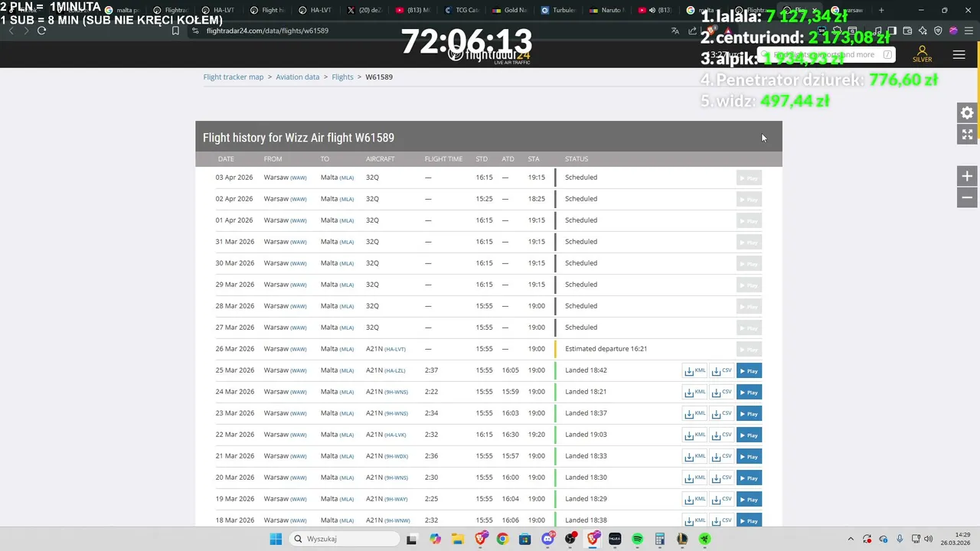Screen dimensions: 980x551
Task: Download CSV for the 22 Mar 2026 flight
Action: click(x=722, y=435)
